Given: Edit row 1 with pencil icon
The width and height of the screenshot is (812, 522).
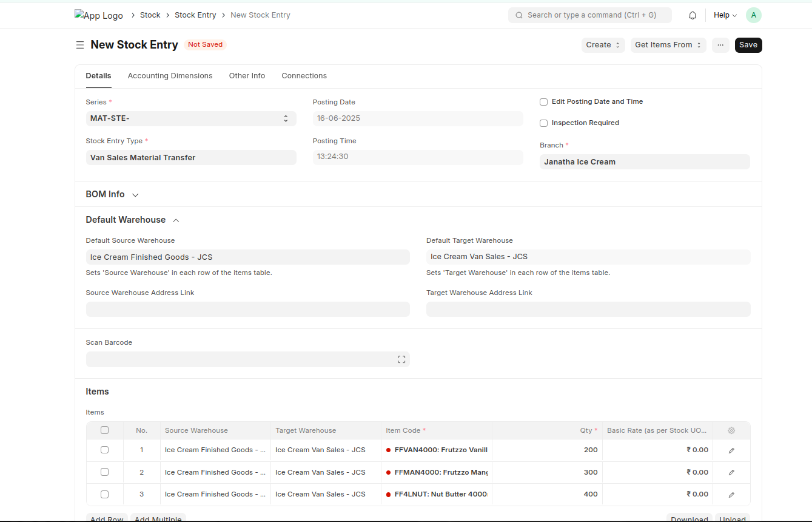Looking at the screenshot, I should point(731,450).
